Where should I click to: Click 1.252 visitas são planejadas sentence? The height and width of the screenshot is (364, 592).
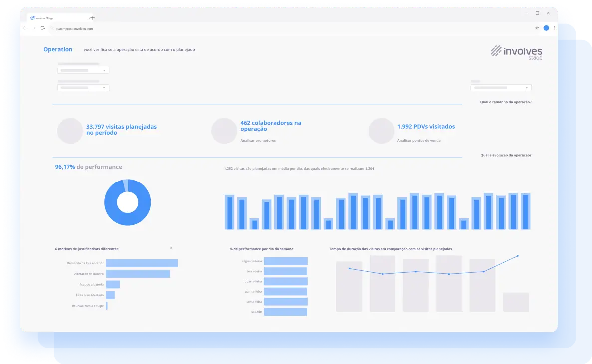pos(299,169)
